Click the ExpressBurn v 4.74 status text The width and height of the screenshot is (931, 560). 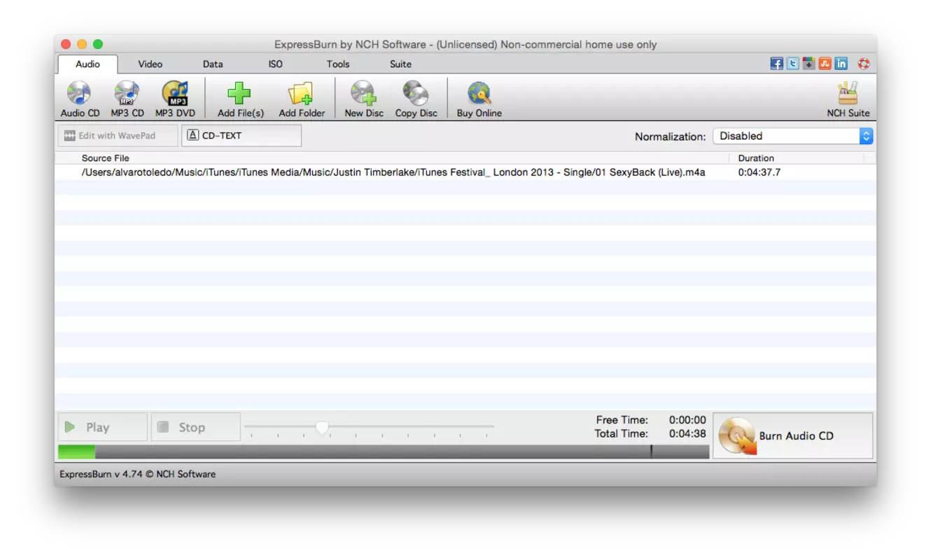tap(137, 474)
